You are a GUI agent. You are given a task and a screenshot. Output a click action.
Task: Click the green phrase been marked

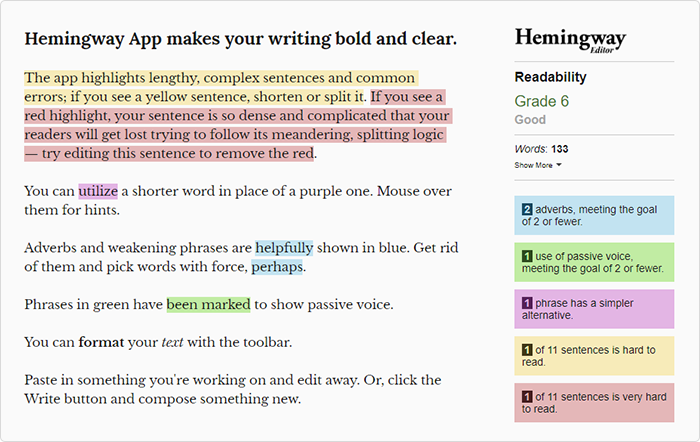[x=208, y=304]
